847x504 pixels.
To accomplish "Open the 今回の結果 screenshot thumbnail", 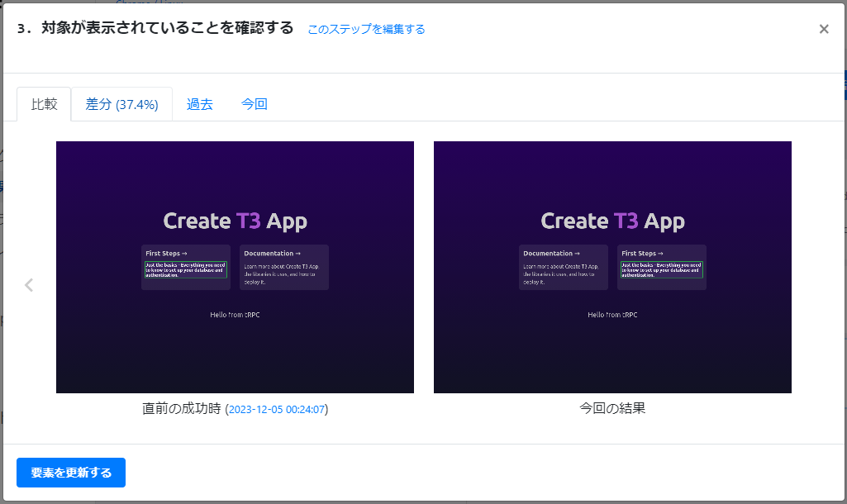I will click(612, 267).
